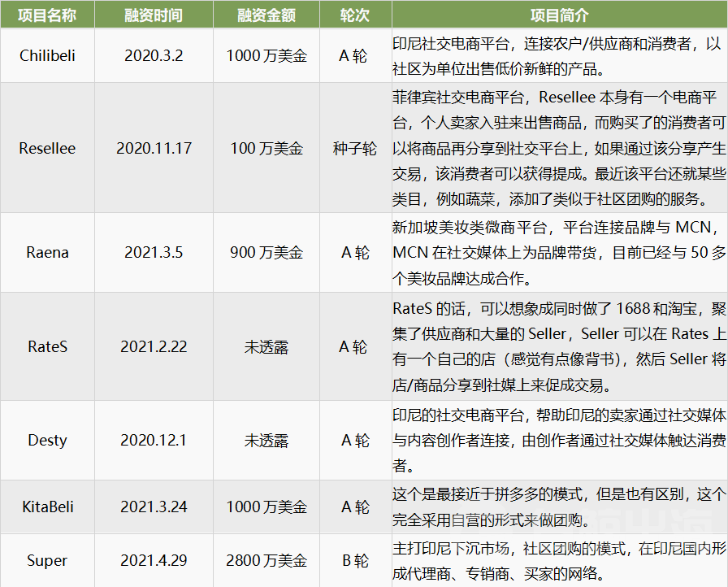The height and width of the screenshot is (587, 728).
Task: Click the 种子轮 round cell
Action: (356, 148)
